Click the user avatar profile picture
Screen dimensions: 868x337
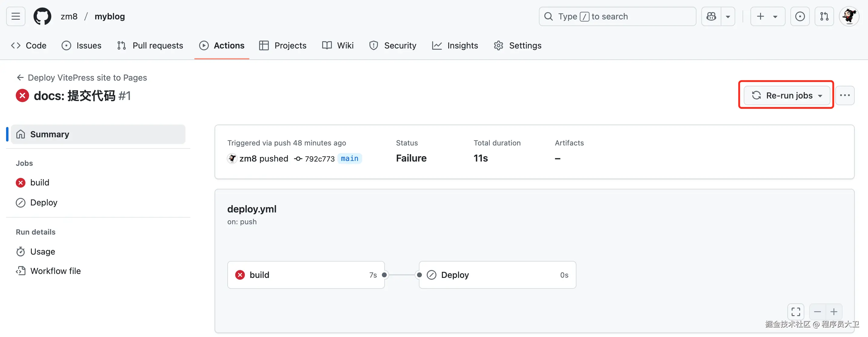click(849, 16)
